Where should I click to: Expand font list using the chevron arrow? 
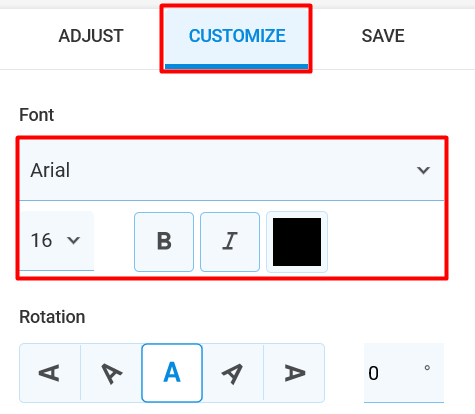click(423, 170)
